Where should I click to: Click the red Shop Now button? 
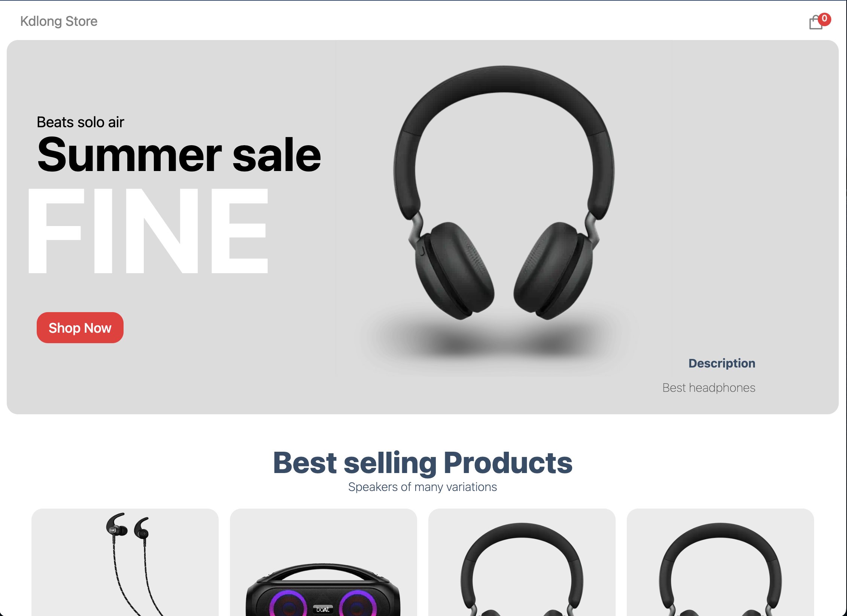coord(80,327)
